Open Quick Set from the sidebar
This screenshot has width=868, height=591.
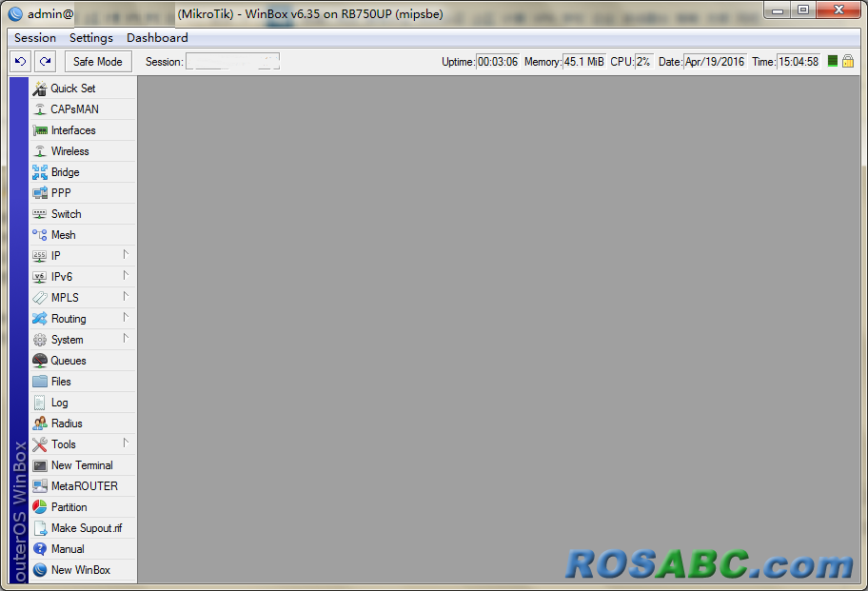click(82, 89)
